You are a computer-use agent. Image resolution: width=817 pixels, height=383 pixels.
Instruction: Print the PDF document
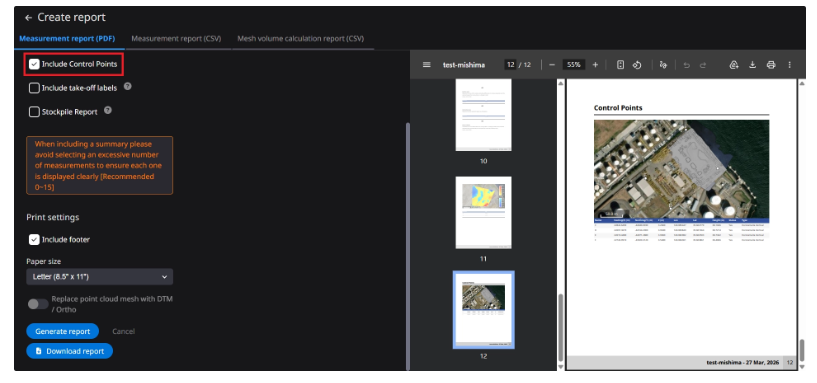771,65
